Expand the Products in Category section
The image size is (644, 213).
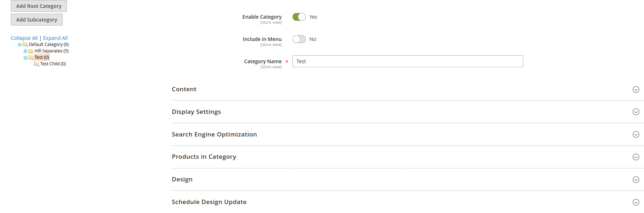pyautogui.click(x=636, y=157)
